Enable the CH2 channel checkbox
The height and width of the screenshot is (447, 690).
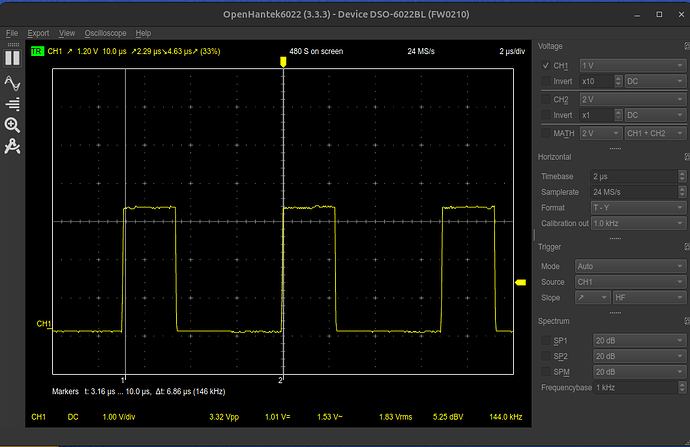(x=545, y=99)
